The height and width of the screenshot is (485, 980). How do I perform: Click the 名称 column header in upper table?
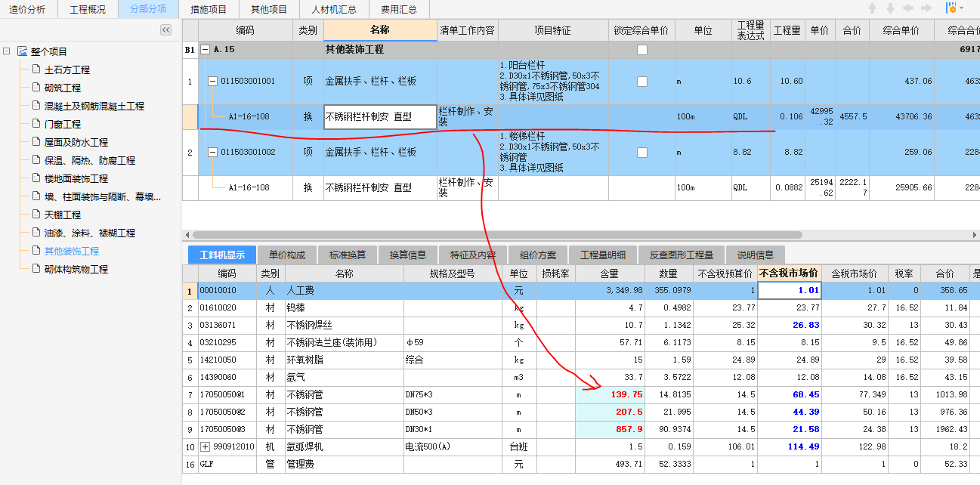[x=380, y=30]
